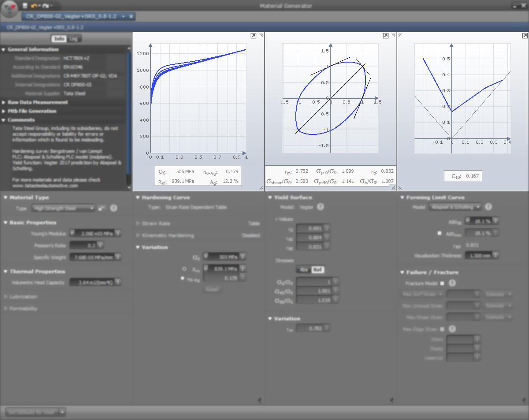
Task: Click the Set Defaults dropdown at bottom
Action: [35, 412]
